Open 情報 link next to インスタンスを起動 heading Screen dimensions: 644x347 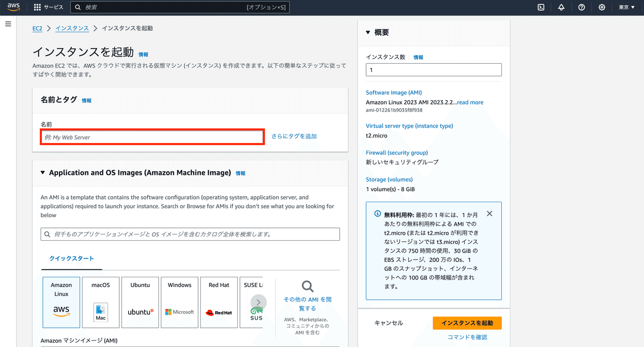[143, 55]
